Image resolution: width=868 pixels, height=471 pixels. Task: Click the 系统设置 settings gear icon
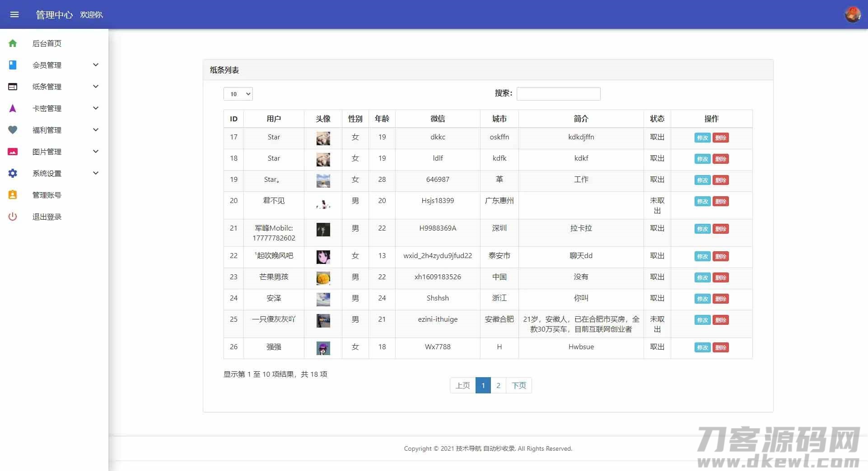click(12, 173)
